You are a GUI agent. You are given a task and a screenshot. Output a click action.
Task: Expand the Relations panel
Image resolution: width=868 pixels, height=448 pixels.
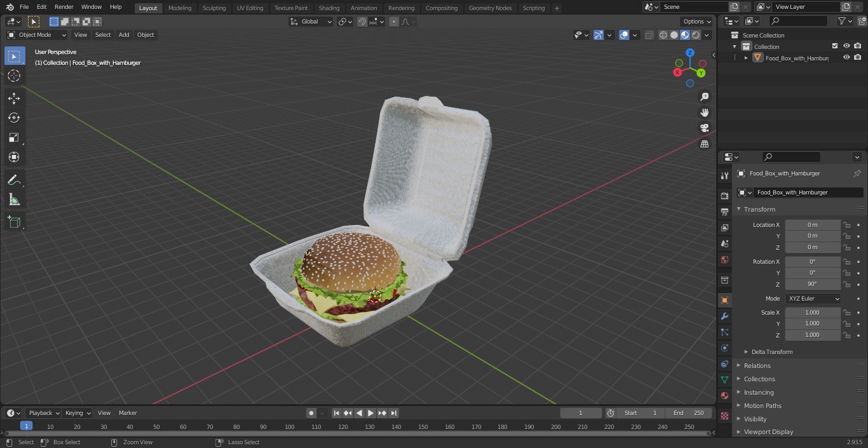click(x=757, y=365)
